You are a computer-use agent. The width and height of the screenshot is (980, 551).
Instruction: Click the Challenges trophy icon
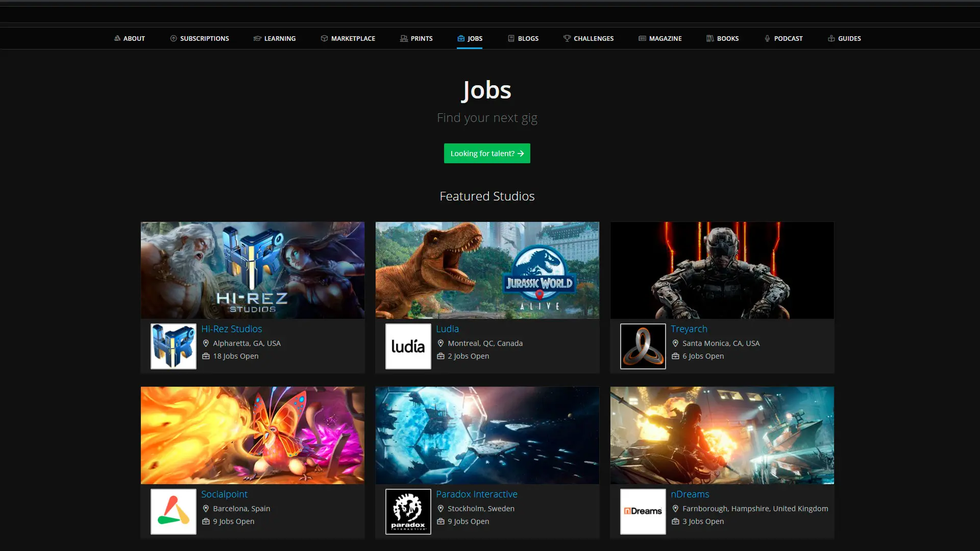tap(567, 38)
